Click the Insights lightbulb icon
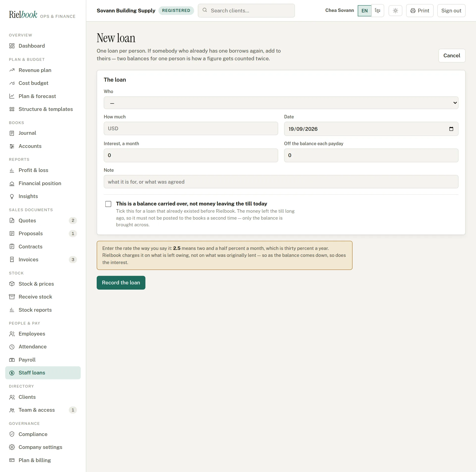Viewport: 476px width, 472px height. (x=12, y=196)
